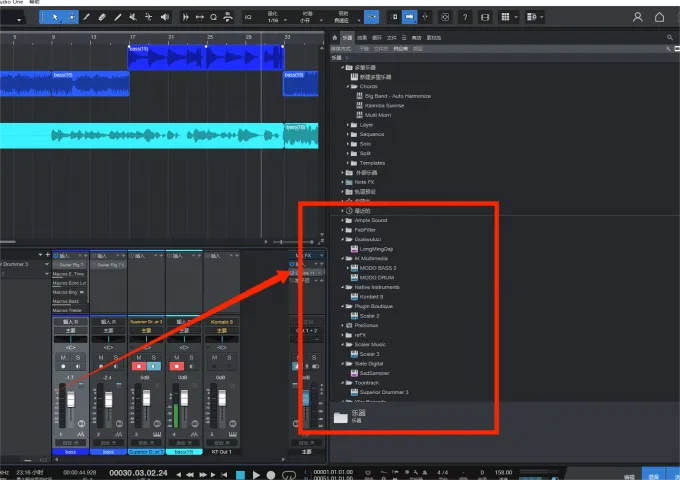The image size is (680, 480).
Task: Toggle the Loop button in the transport
Action: pos(289,475)
